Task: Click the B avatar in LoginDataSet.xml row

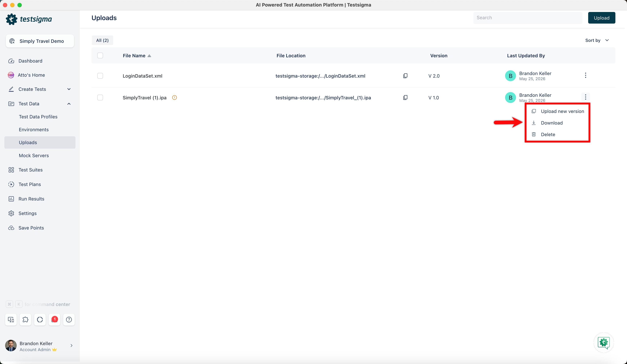Action: tap(510, 76)
